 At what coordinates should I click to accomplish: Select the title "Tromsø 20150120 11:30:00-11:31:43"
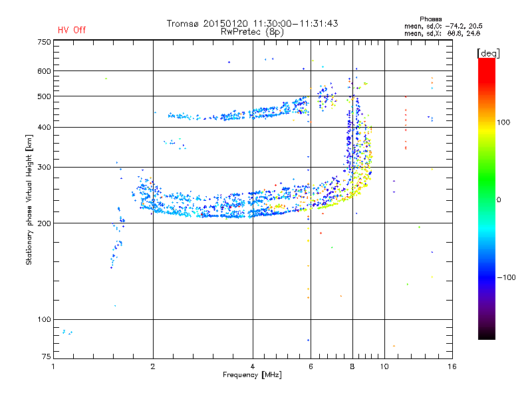click(x=252, y=23)
